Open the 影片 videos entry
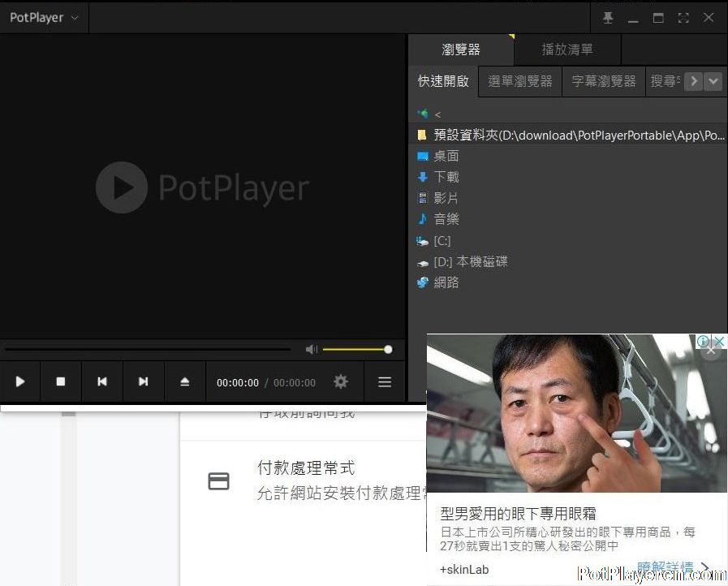The width and height of the screenshot is (728, 586). point(437,198)
